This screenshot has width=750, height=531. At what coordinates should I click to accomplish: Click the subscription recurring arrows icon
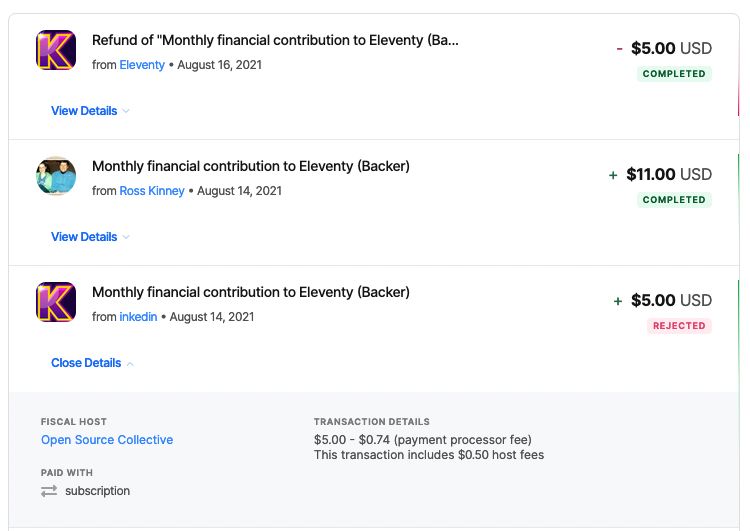(49, 491)
